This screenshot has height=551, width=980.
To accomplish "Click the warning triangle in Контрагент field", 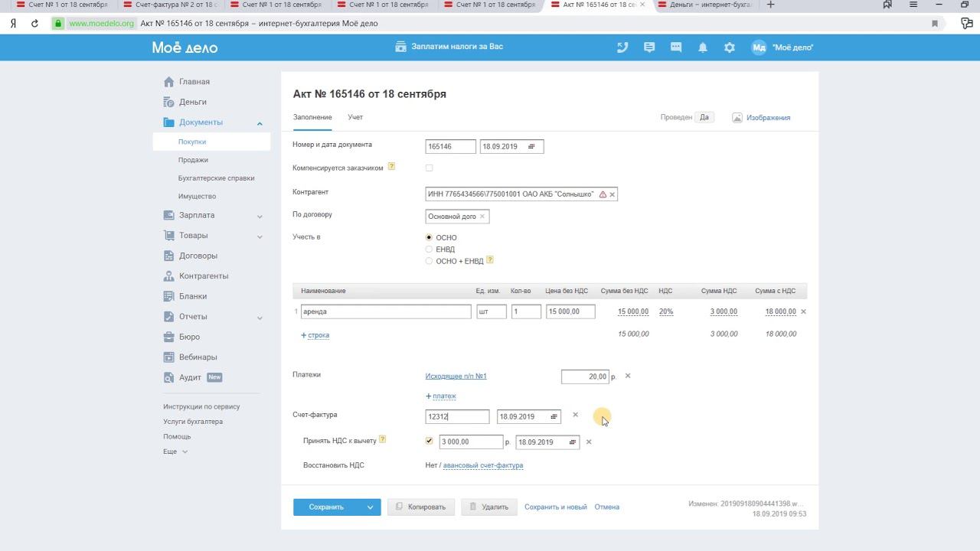I will click(x=603, y=194).
